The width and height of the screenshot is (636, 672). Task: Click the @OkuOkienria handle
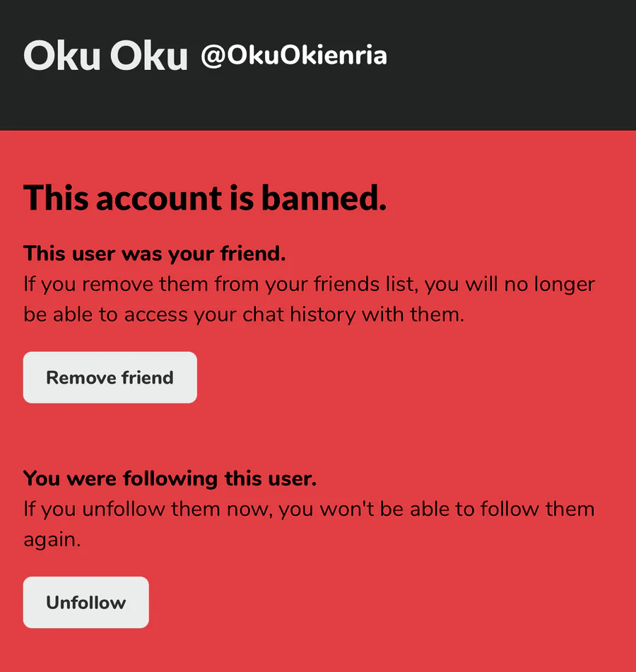(293, 56)
